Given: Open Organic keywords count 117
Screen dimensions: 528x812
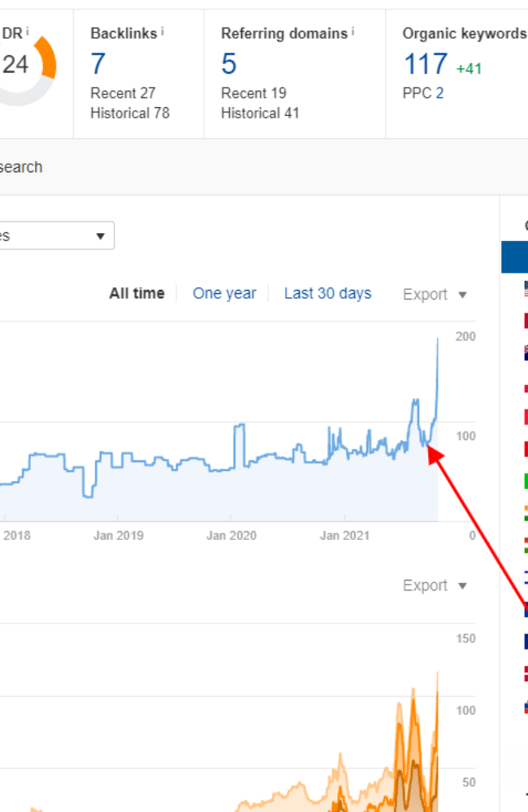Looking at the screenshot, I should (426, 63).
